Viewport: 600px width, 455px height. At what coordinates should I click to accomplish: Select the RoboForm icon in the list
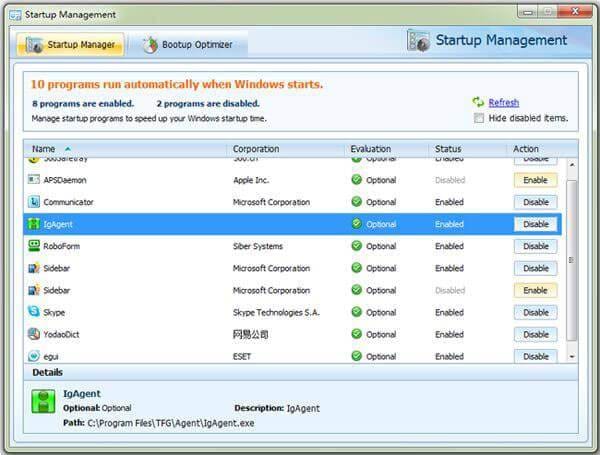tap(35, 246)
